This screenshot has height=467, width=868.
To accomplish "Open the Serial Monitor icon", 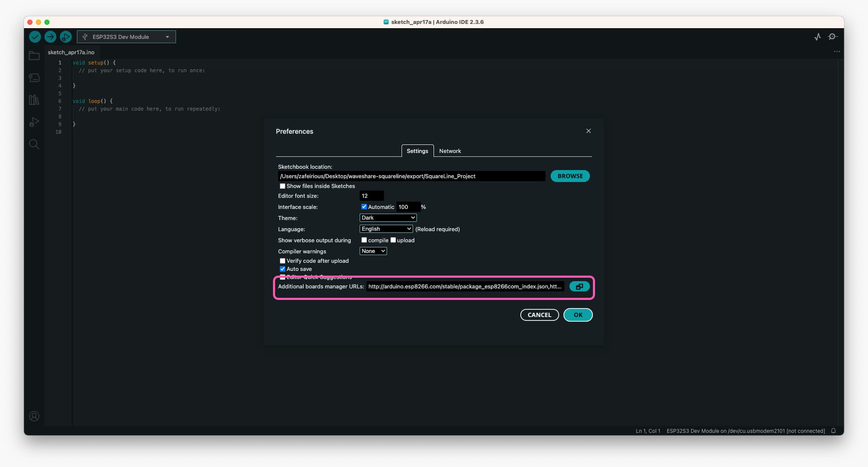I will click(832, 37).
